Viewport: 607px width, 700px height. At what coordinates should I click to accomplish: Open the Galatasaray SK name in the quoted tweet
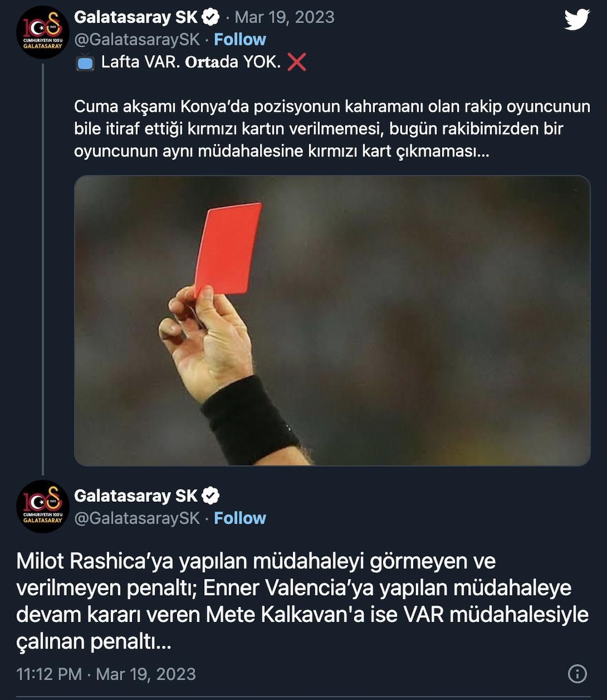pos(136,17)
